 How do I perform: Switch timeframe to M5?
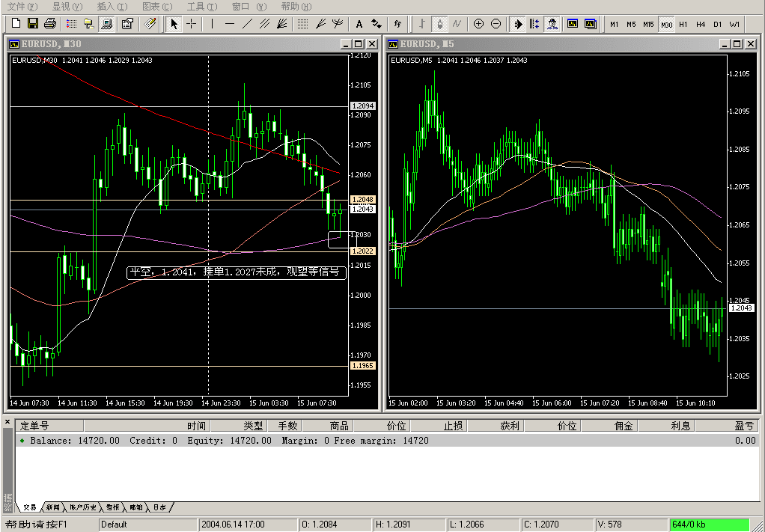(631, 24)
